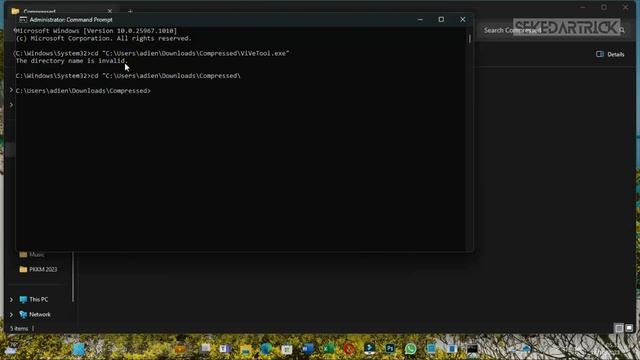The image size is (640, 360).
Task: Click the '(c) Microsoft Corporation' line
Action: (104, 38)
